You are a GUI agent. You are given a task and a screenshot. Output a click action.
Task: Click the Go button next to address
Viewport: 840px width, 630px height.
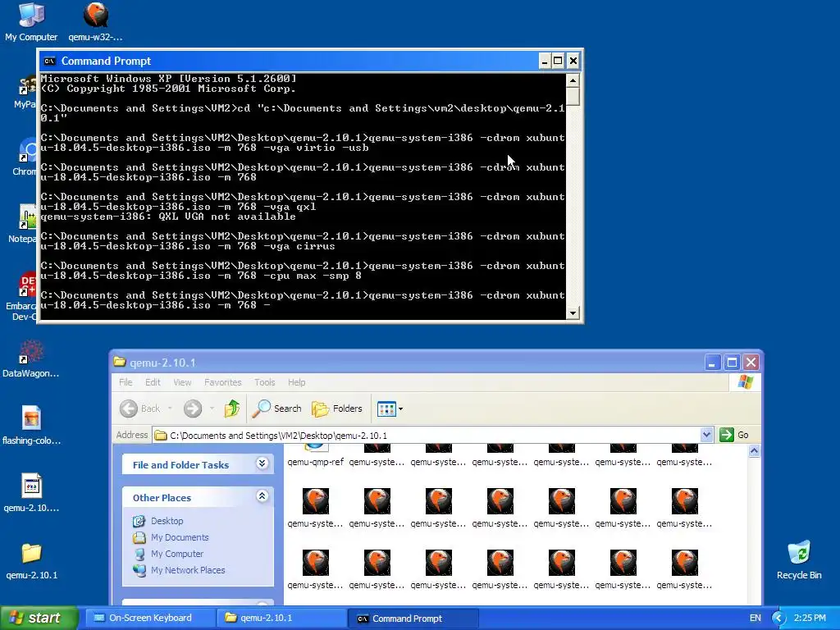coord(734,435)
